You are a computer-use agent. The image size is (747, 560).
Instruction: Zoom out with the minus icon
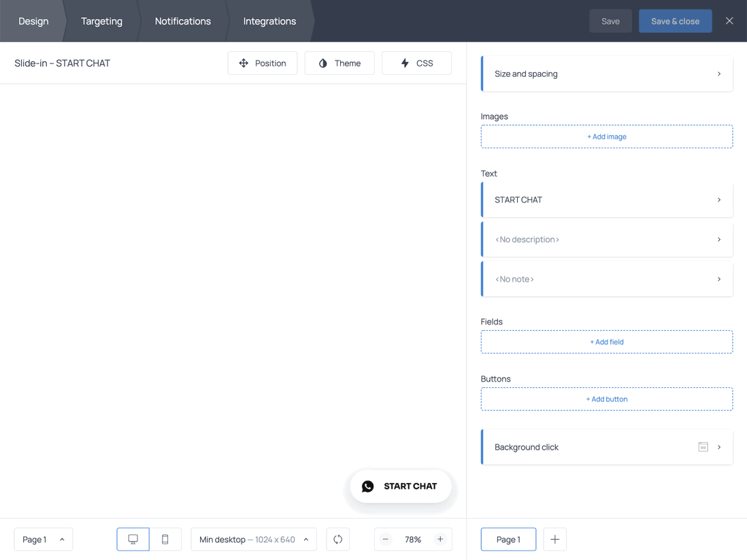[x=386, y=540]
